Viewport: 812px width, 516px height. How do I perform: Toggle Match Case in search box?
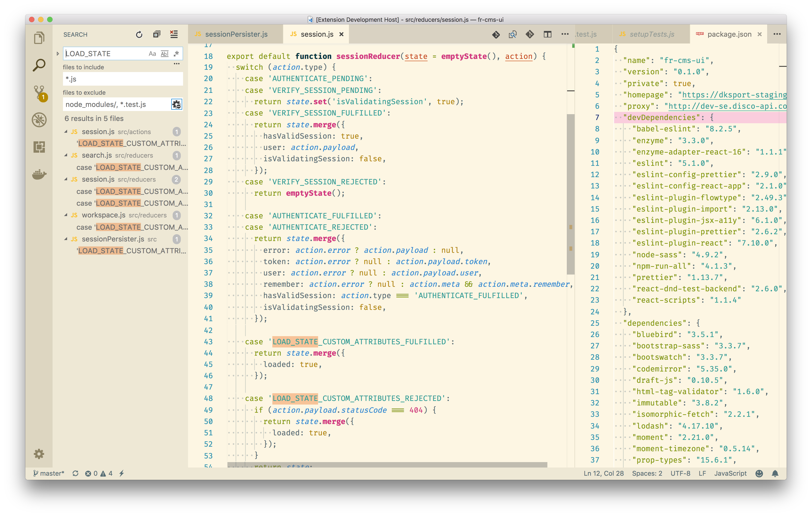coord(152,54)
